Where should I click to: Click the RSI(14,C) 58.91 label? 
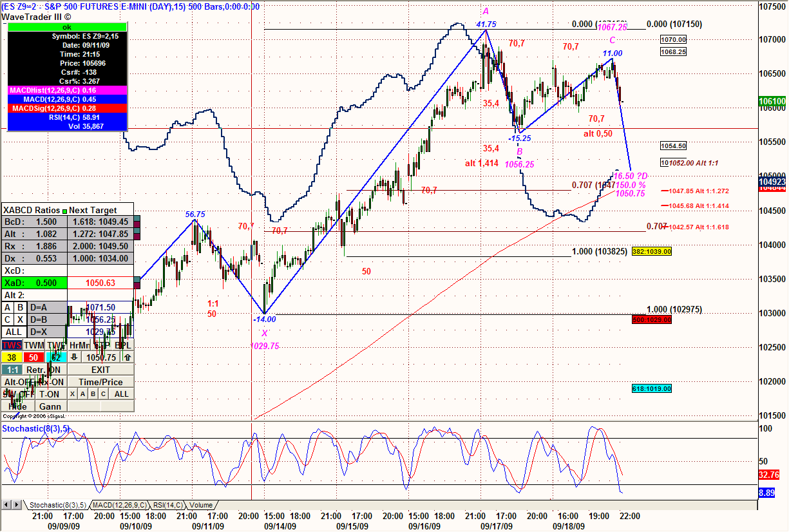(x=67, y=117)
